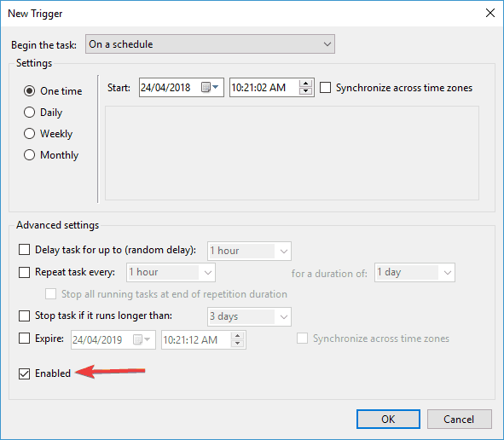Check the Expire checkbox
The image size is (504, 440).
tap(24, 339)
